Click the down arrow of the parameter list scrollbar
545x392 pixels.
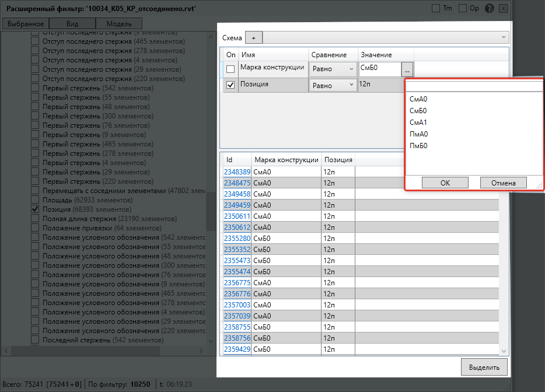tap(211, 341)
